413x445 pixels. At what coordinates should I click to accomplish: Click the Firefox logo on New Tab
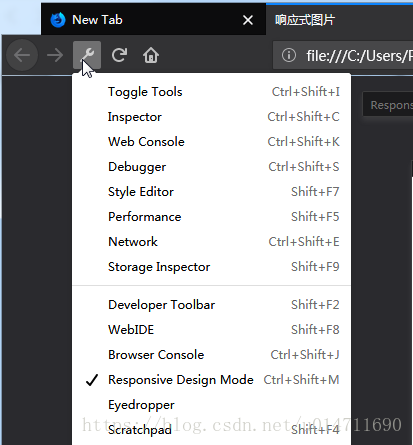[58, 20]
